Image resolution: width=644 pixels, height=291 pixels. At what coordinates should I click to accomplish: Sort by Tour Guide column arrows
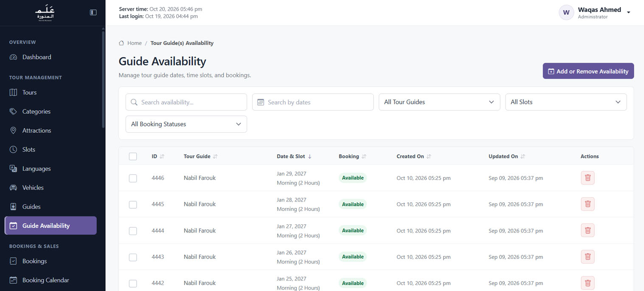coord(215,157)
